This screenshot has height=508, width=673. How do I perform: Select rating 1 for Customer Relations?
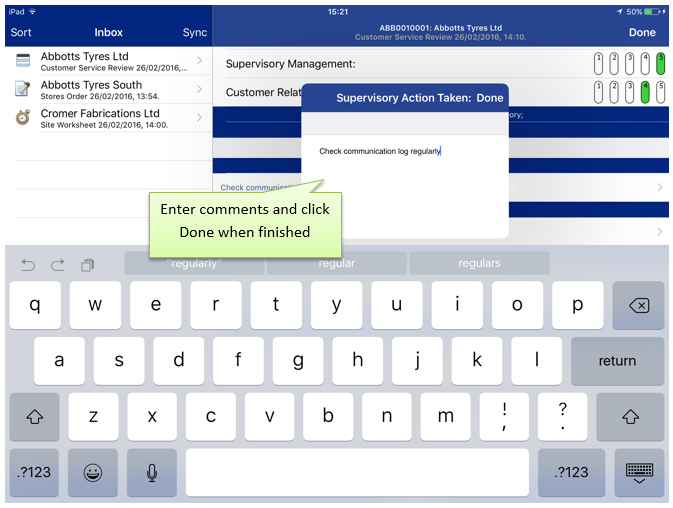(x=598, y=92)
